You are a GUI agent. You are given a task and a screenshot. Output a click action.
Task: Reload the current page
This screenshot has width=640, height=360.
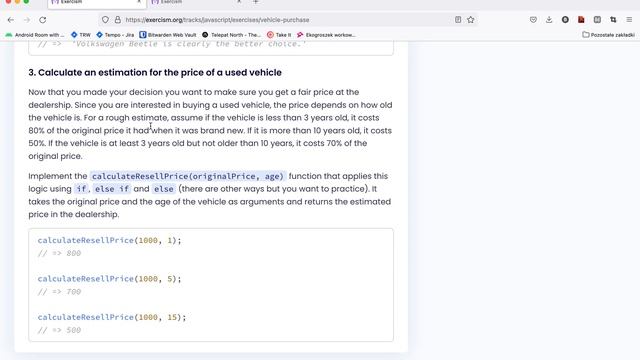coord(43,20)
